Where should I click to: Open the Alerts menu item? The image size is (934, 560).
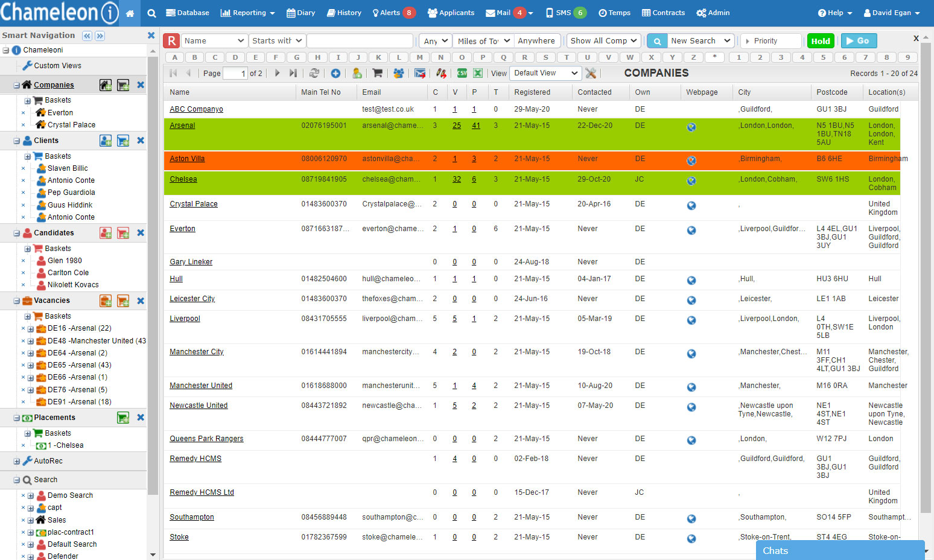coord(394,13)
